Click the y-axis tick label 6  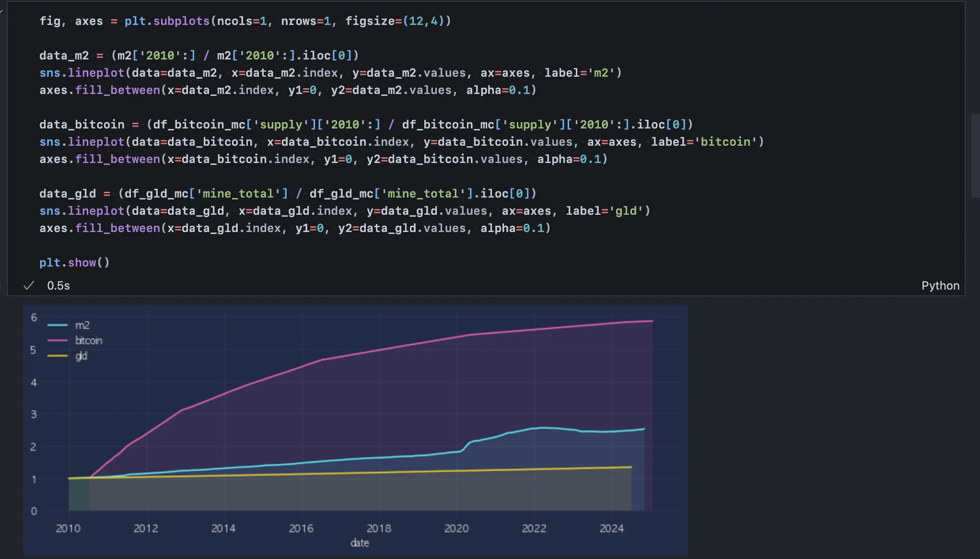click(x=34, y=317)
